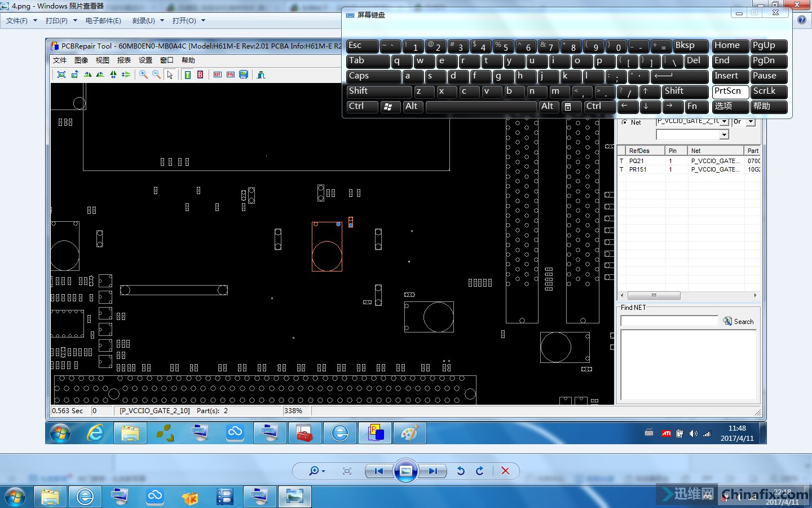This screenshot has height=508, width=812.
Task: Open Internet Explorer on bottom taskbar
Action: click(x=85, y=497)
